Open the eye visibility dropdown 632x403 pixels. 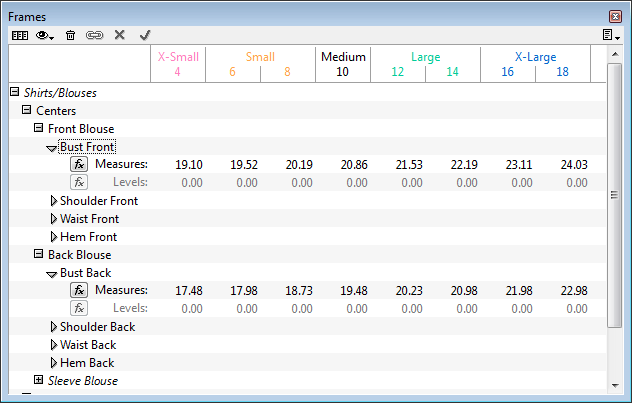click(45, 35)
